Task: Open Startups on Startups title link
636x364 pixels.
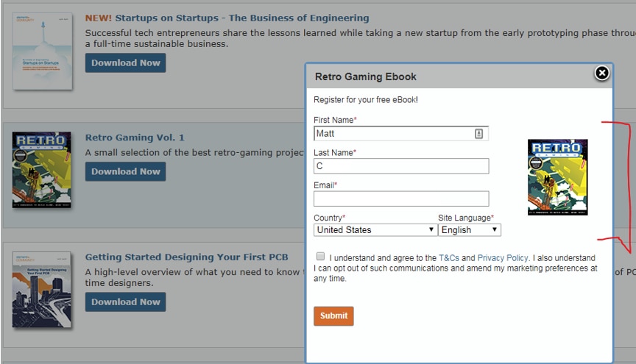Action: click(x=227, y=18)
